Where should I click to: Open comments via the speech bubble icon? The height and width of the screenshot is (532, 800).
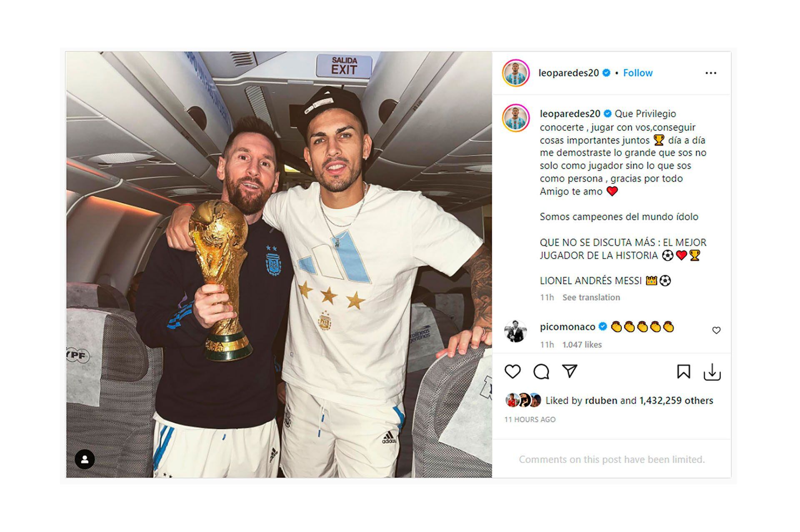pos(541,371)
